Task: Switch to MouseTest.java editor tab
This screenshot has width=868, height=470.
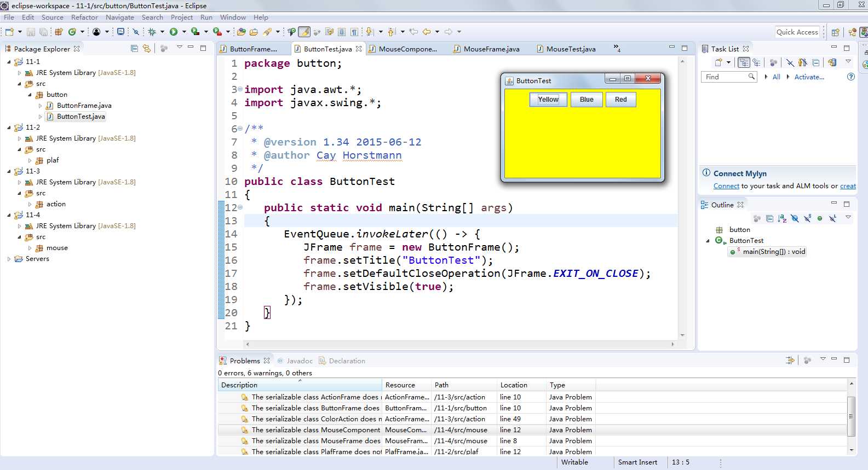Action: pyautogui.click(x=566, y=49)
